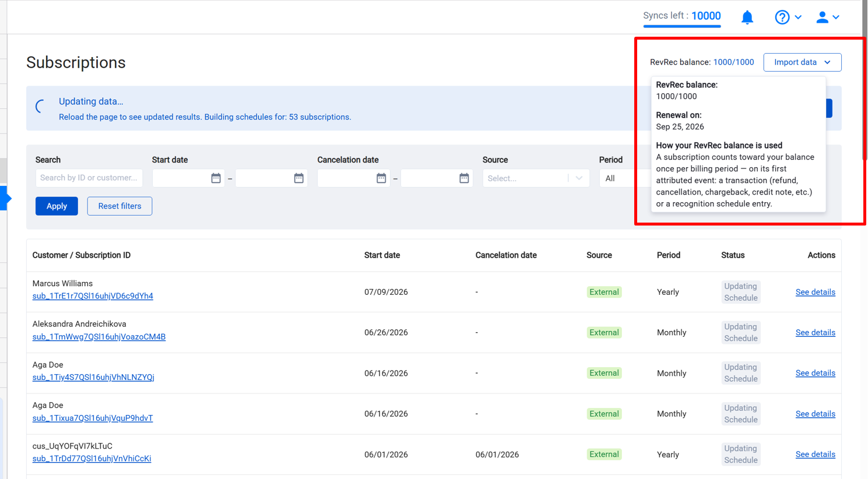This screenshot has height=479, width=868.
Task: Open the Period All dropdown
Action: [624, 178]
